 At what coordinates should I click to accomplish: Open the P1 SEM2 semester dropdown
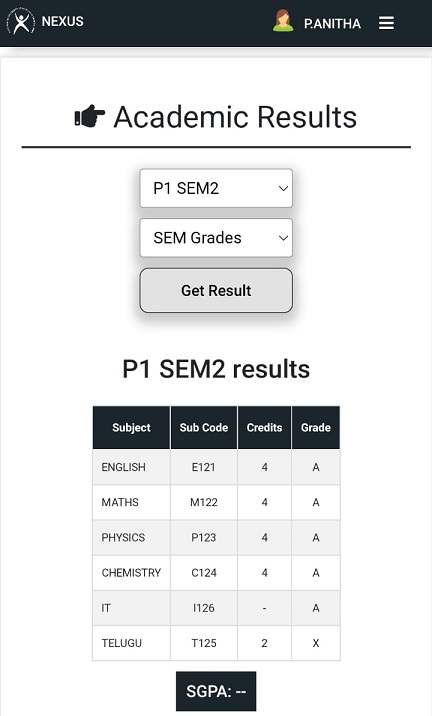216,188
